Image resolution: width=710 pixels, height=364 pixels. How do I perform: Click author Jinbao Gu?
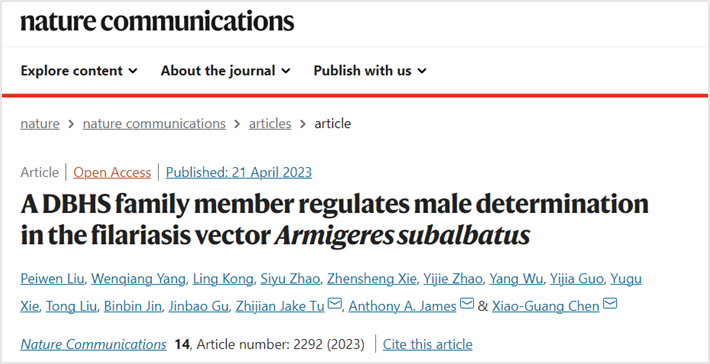(x=198, y=307)
